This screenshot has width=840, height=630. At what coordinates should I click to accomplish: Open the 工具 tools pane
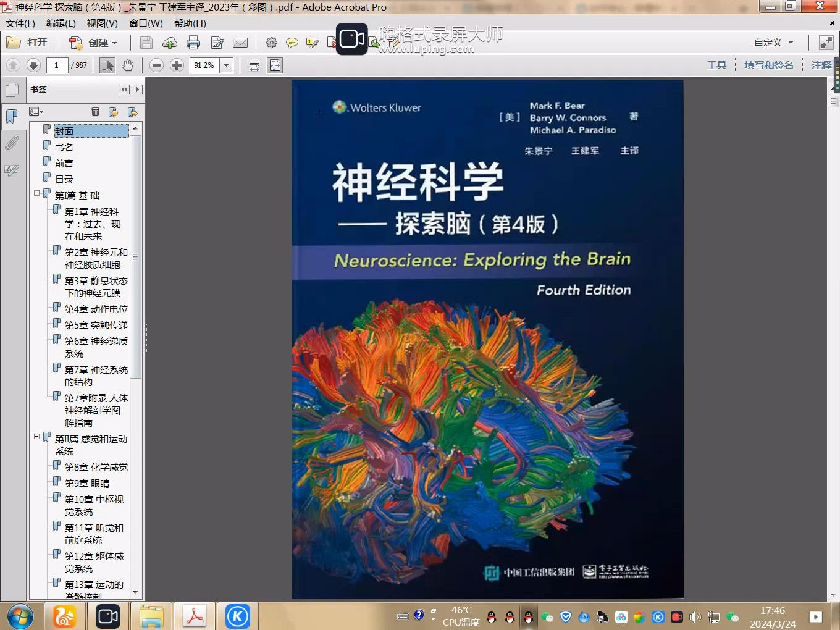[716, 65]
